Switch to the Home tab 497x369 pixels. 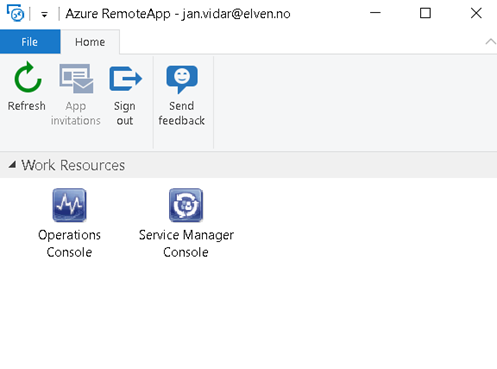tap(90, 42)
